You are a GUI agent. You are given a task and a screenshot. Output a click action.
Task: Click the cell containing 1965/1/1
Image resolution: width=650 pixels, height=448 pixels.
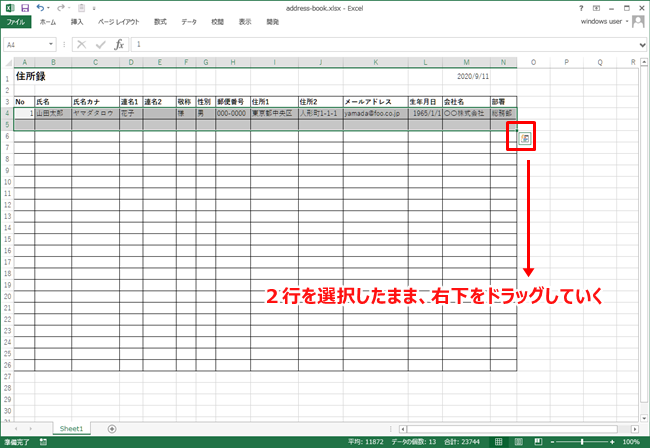[x=425, y=113]
